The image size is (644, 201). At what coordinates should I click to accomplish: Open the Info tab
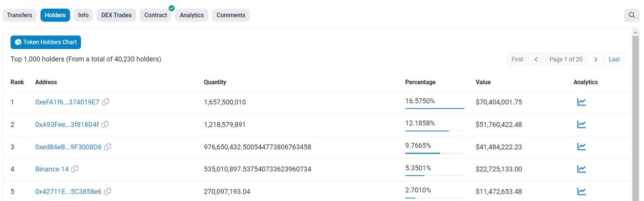(x=83, y=15)
